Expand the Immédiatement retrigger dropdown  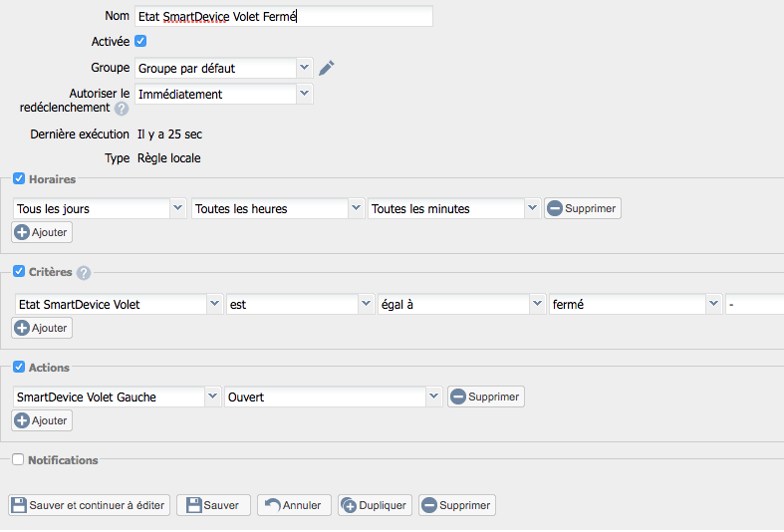point(223,95)
